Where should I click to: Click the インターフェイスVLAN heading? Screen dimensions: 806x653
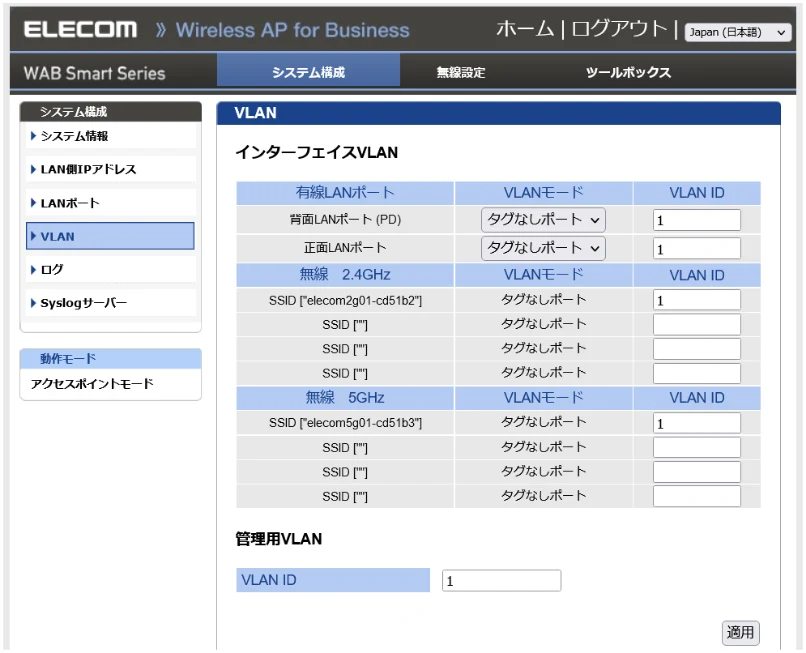317,152
